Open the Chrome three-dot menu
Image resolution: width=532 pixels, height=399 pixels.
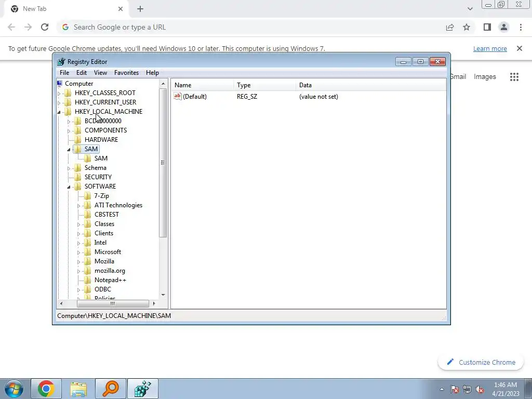point(521,27)
